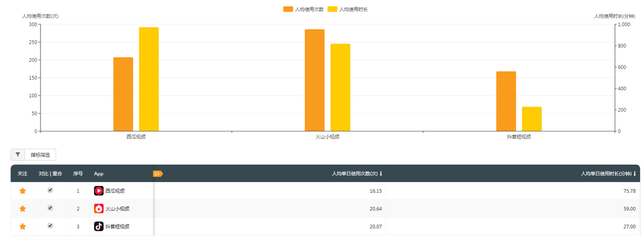Uncheck the compare checkbox for 西瓜视频
The width and height of the screenshot is (644, 239).
coord(50,190)
